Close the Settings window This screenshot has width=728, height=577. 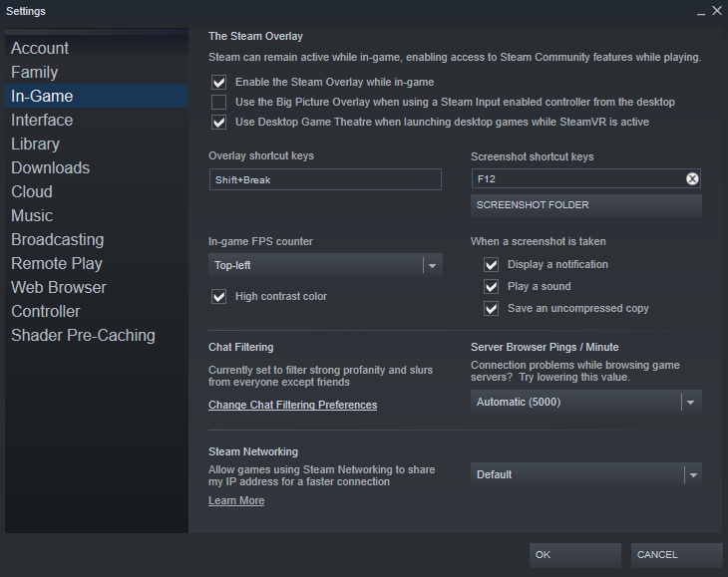tap(716, 11)
